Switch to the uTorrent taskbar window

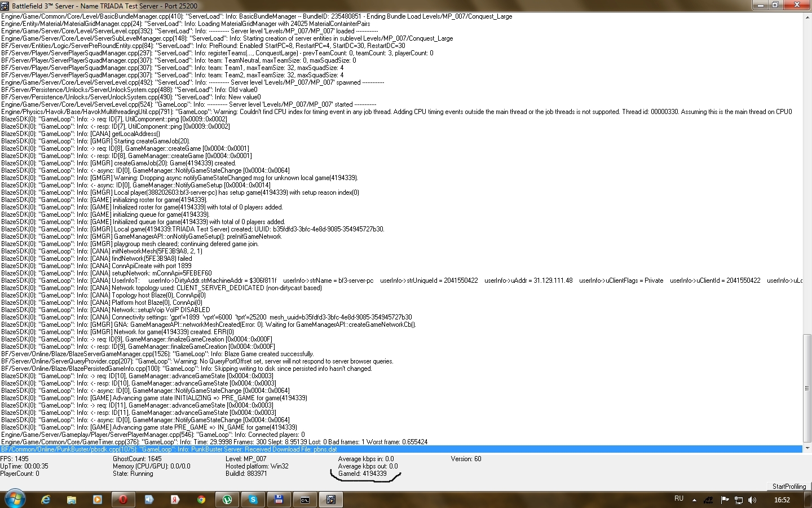[x=227, y=500]
